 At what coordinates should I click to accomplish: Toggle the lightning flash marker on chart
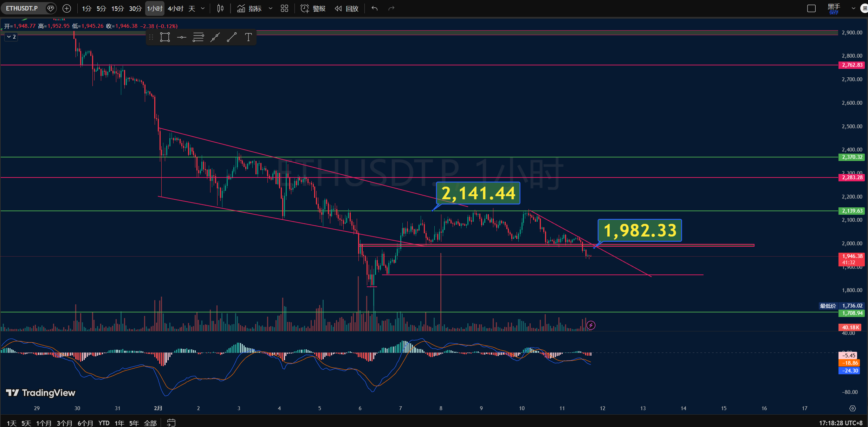591,325
